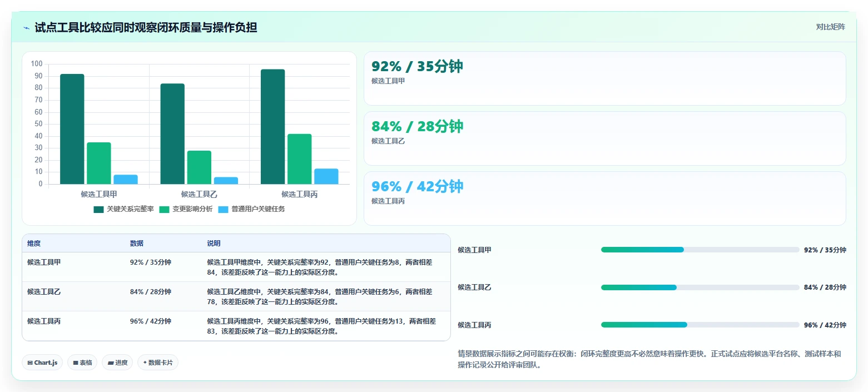
Task: Open the 96% / 42分钟 data card
Action: [x=604, y=199]
